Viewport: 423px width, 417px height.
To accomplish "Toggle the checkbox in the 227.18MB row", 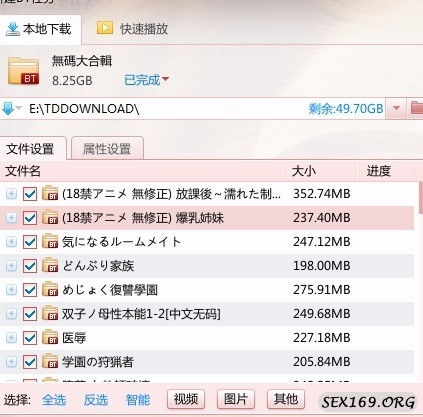I will coord(30,338).
